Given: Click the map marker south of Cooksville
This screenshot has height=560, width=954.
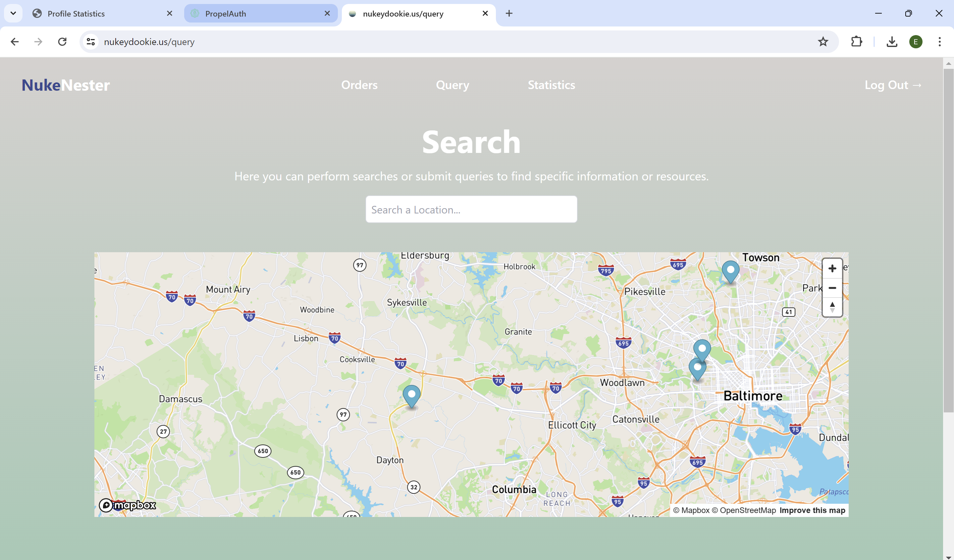Looking at the screenshot, I should 411,396.
